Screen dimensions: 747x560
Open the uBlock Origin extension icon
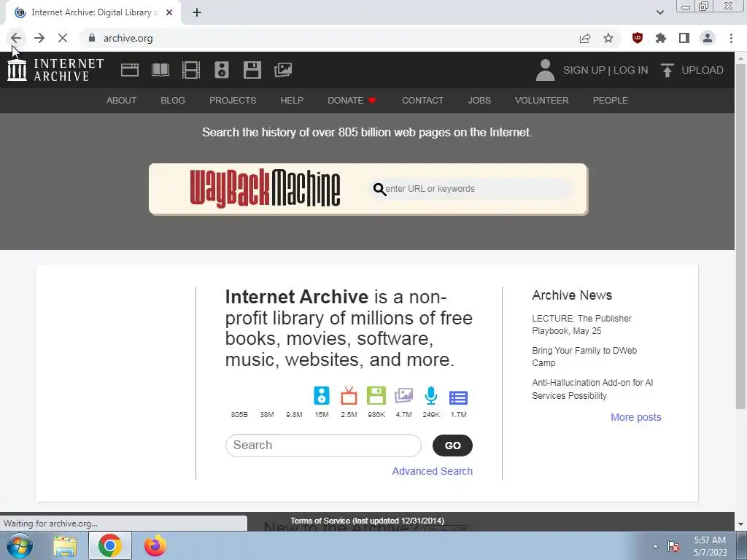(638, 38)
